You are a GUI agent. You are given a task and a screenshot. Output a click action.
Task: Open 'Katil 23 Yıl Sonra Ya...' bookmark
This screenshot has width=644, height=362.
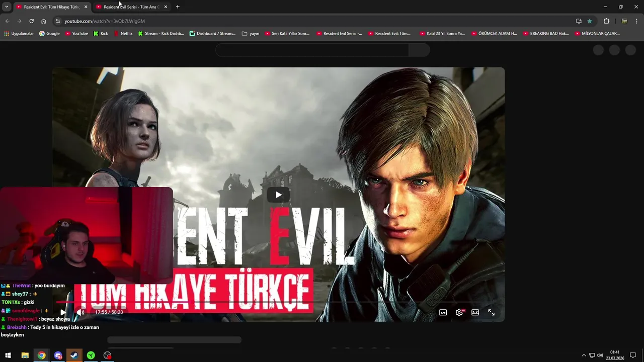(442, 34)
